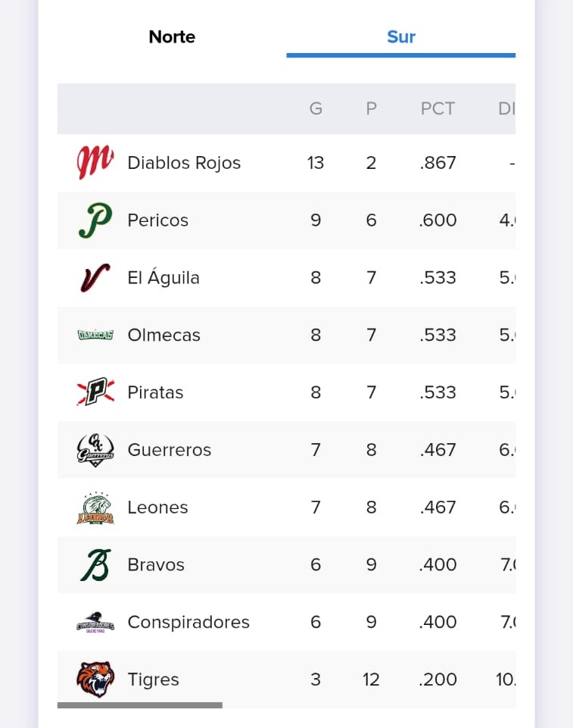Click the Pericos green P logo
573x728 pixels.
(x=95, y=220)
